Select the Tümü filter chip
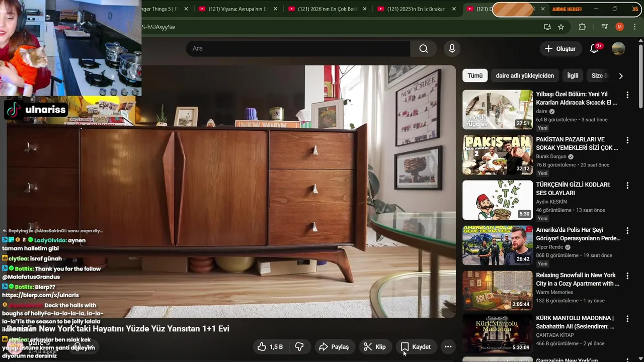The width and height of the screenshot is (644, 362). (x=475, y=76)
